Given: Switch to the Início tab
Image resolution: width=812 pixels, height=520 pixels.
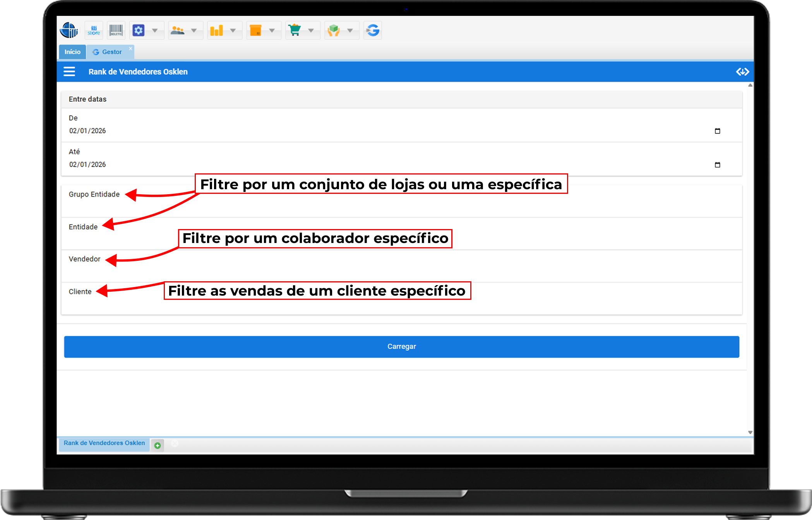Looking at the screenshot, I should 72,52.
